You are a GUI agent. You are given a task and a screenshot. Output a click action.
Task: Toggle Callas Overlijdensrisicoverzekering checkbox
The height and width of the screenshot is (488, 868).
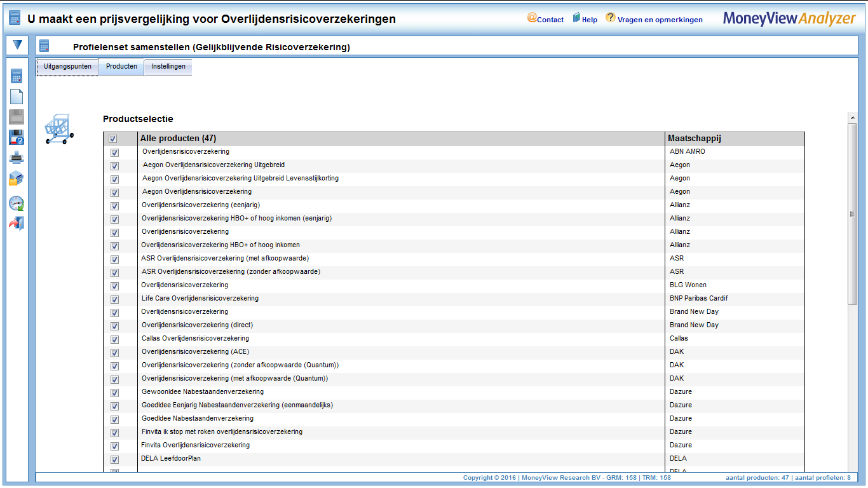(x=114, y=339)
